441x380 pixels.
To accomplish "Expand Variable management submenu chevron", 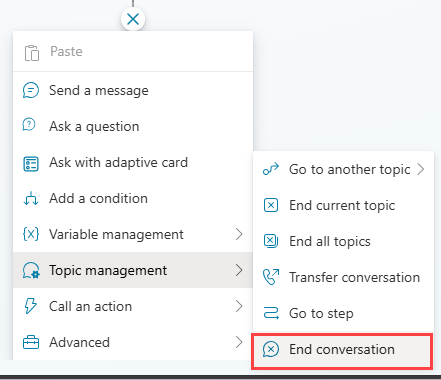I will coord(239,234).
